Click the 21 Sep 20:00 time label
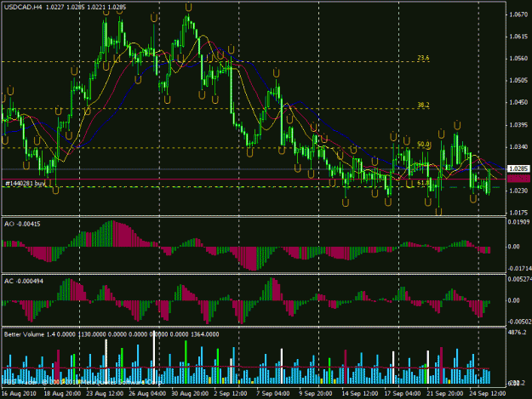 pos(445,394)
